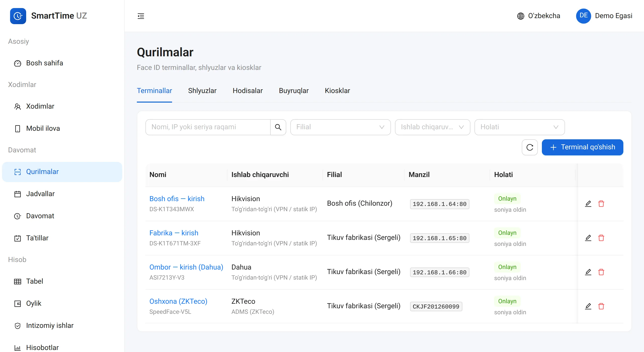Open Tabel in the sidebar
The width and height of the screenshot is (644, 352).
tap(62, 281)
